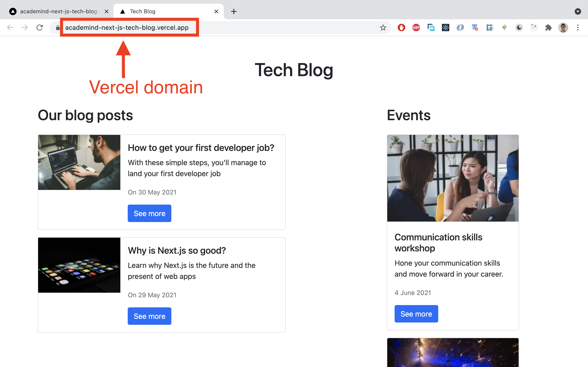
Task: Click See more for Communication skills workshop
Action: click(x=416, y=314)
